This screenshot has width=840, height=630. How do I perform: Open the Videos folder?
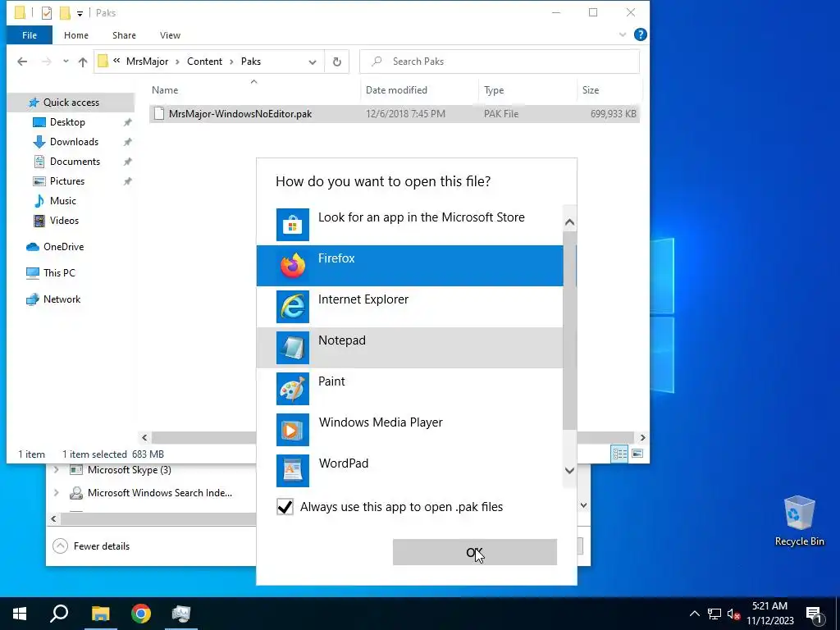pos(64,221)
